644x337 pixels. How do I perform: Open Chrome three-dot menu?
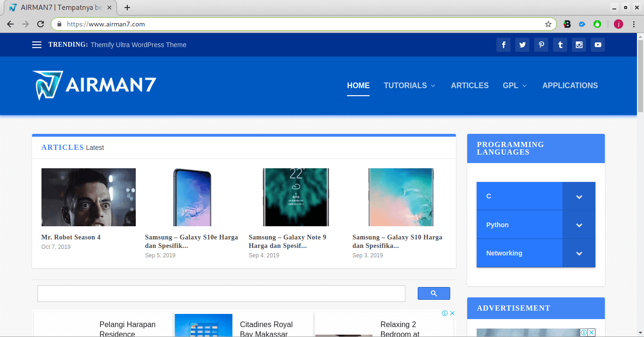[634, 24]
